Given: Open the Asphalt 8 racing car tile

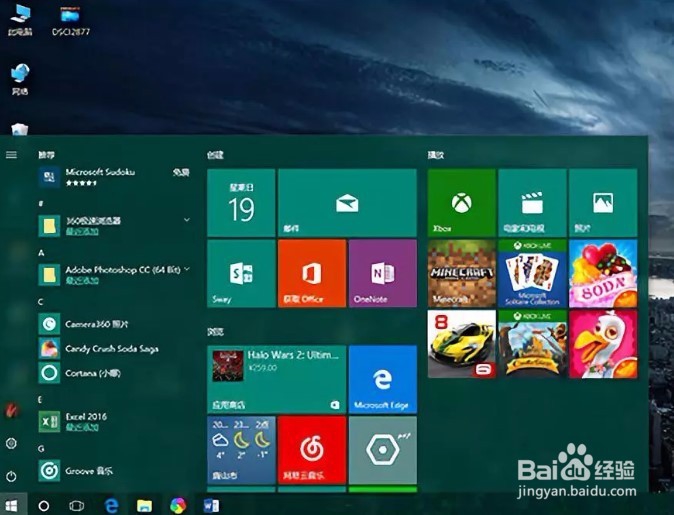Looking at the screenshot, I should pos(462,344).
